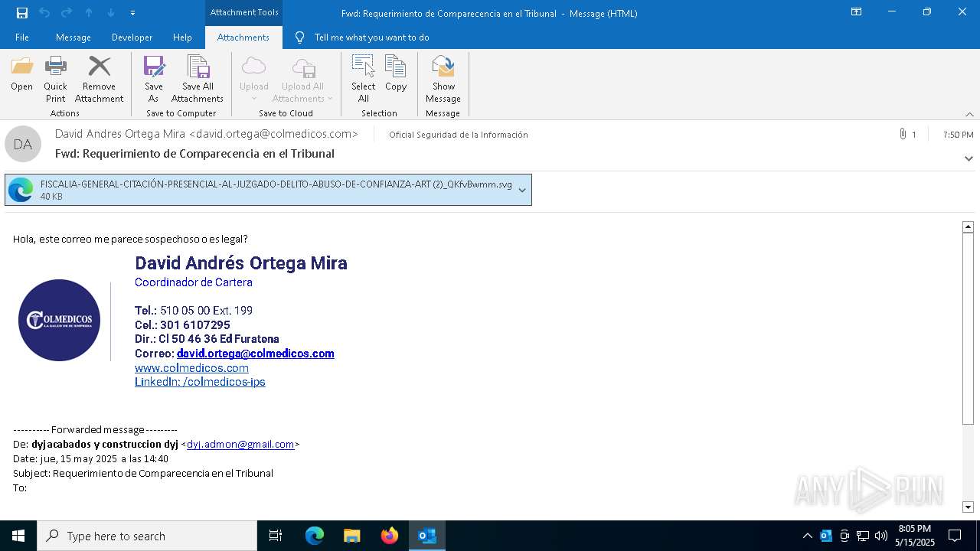The width and height of the screenshot is (980, 551).
Task: Open the Windows Start menu
Action: tap(18, 536)
